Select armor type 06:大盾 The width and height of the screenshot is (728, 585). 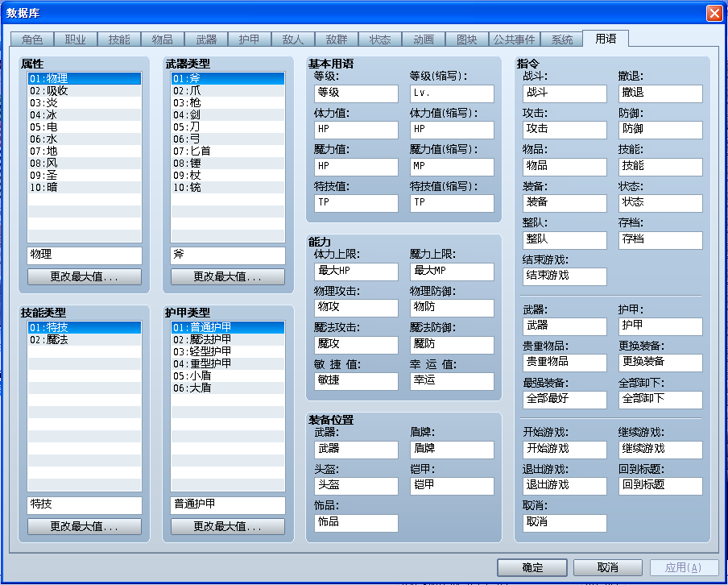pyautogui.click(x=228, y=388)
